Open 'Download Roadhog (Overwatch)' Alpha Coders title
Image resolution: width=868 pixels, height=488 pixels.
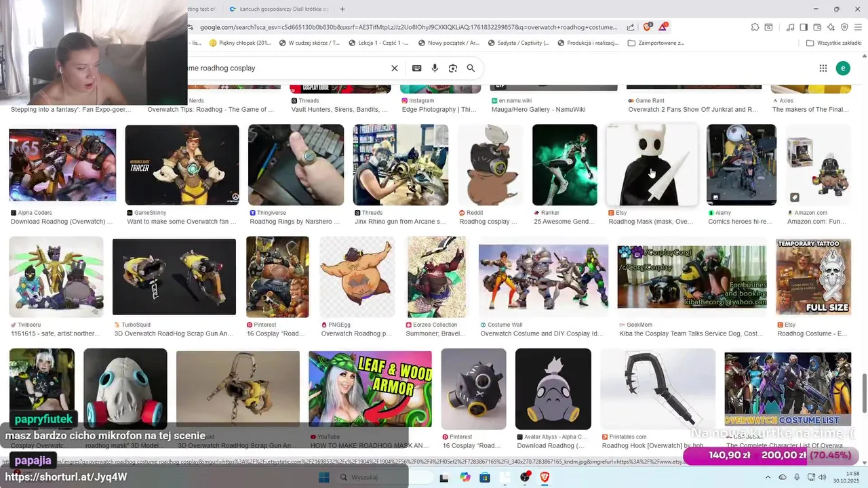click(x=61, y=222)
